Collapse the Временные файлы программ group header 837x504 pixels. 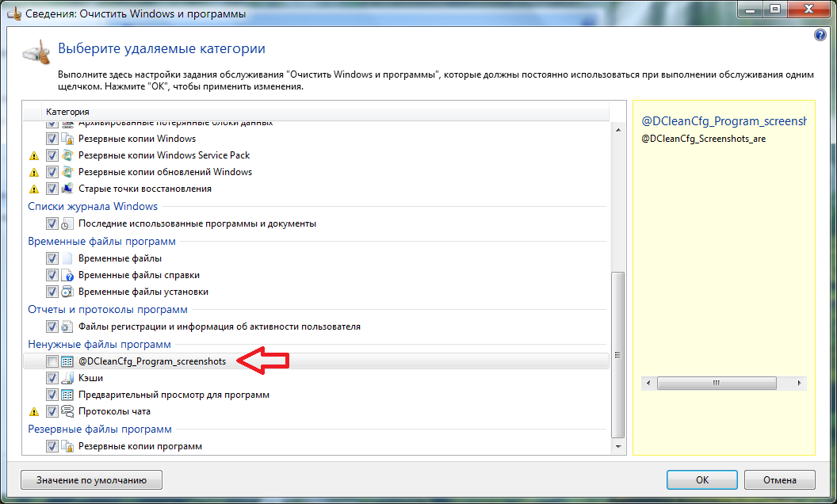101,241
